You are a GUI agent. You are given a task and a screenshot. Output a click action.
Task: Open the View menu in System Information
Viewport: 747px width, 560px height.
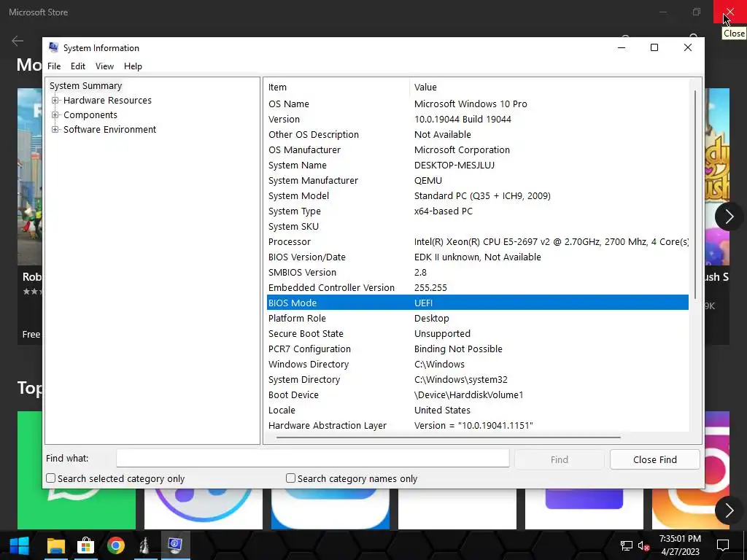tap(104, 66)
